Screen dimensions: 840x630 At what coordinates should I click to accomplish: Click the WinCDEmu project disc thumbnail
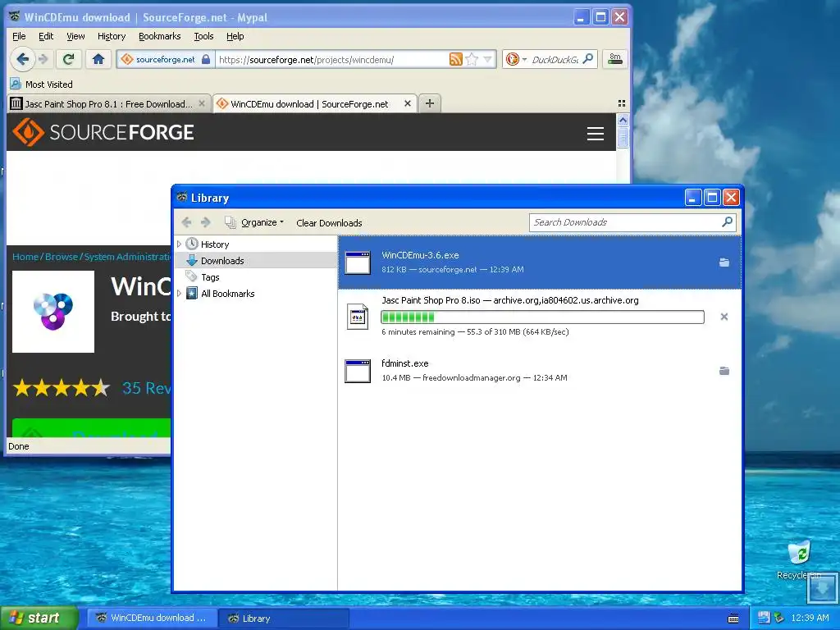click(x=53, y=311)
